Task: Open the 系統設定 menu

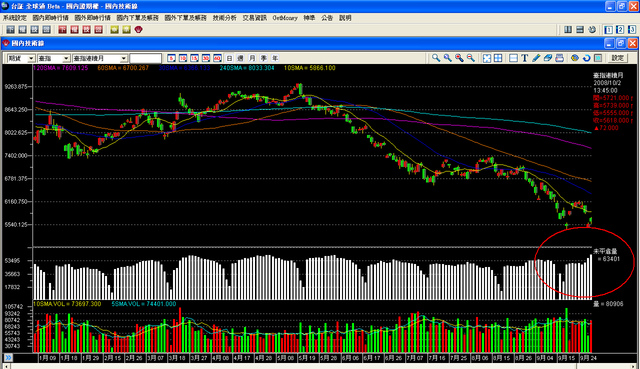Action: pos(15,18)
